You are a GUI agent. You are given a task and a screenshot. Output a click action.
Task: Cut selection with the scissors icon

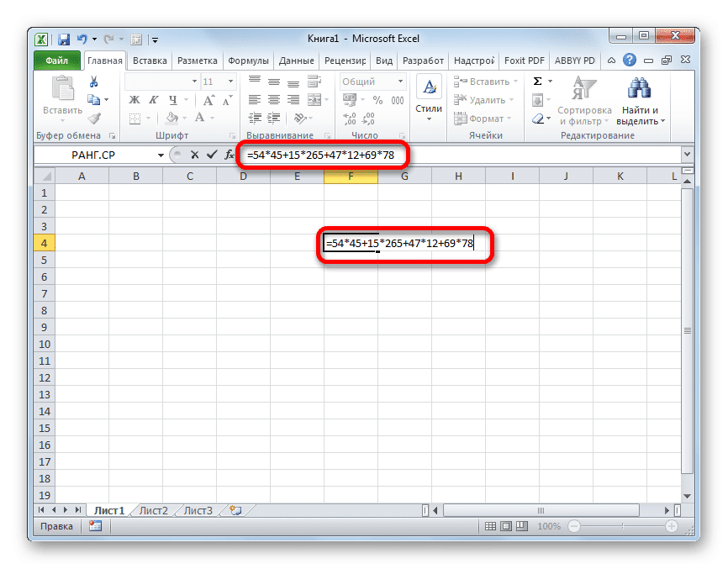(94, 82)
